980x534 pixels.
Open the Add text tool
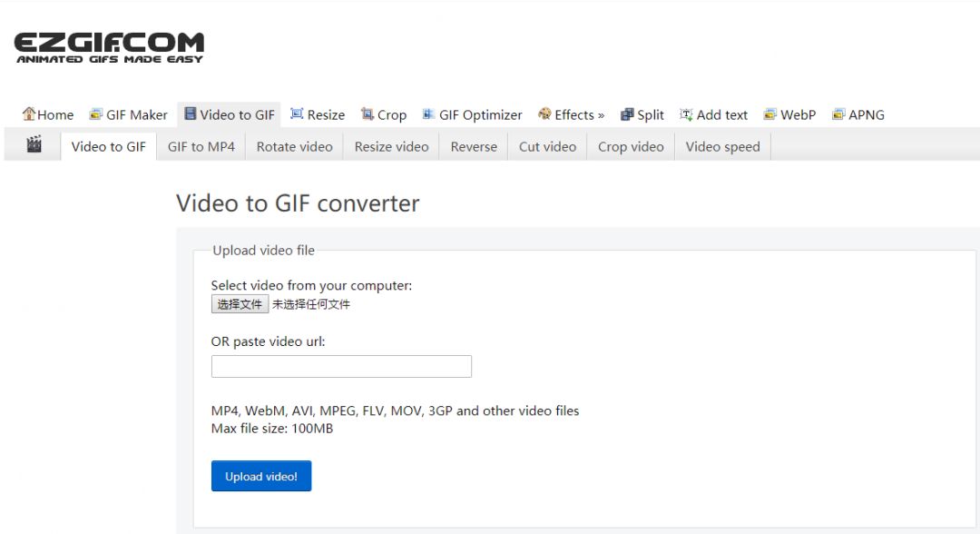[x=714, y=115]
